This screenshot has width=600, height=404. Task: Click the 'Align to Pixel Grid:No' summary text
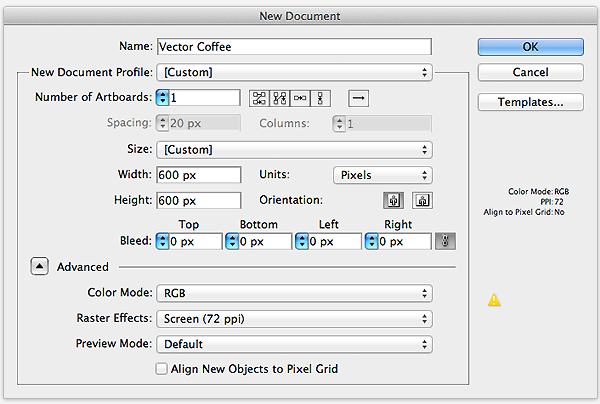point(524,212)
